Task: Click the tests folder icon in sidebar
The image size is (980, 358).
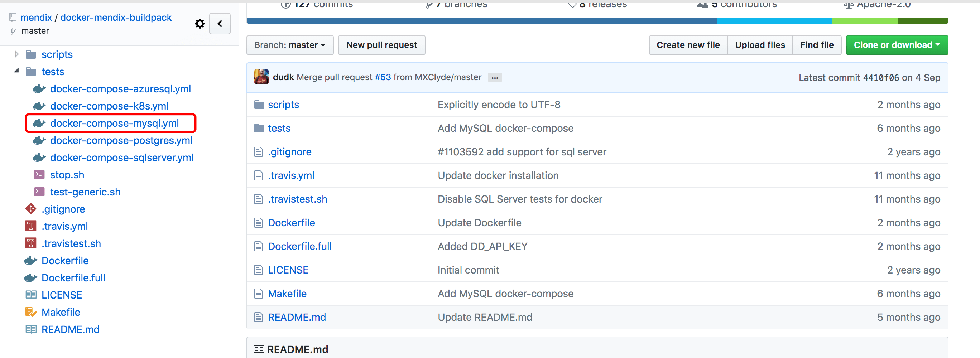Action: tap(31, 72)
